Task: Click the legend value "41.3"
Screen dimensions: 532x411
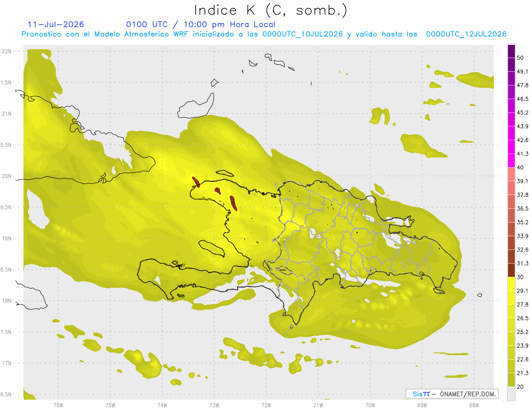Action: [523, 154]
